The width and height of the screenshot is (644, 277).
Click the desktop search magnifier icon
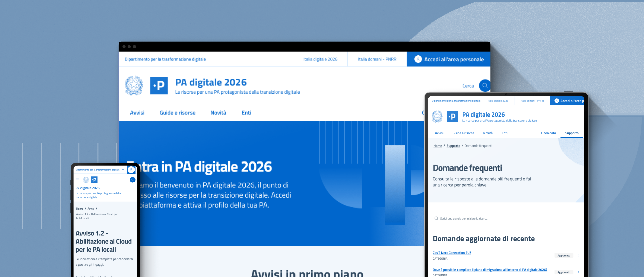click(485, 86)
